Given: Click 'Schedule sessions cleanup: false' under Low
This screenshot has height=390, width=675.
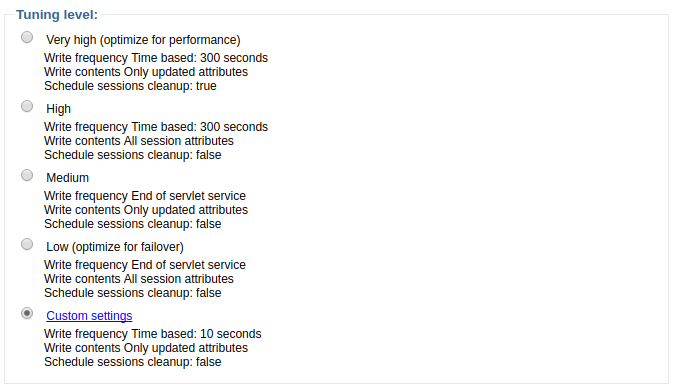Looking at the screenshot, I should (x=133, y=293).
